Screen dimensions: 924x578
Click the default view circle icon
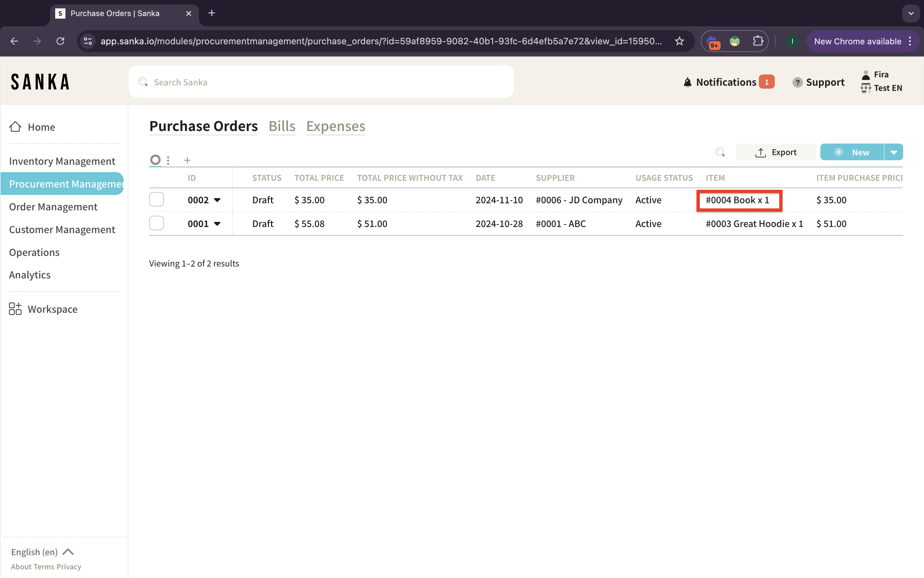pos(155,160)
